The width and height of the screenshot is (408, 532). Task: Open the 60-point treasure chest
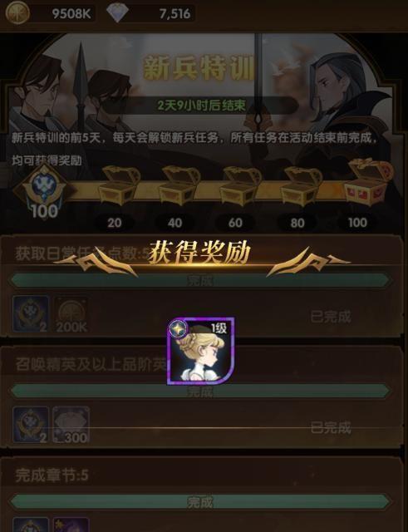(240, 185)
